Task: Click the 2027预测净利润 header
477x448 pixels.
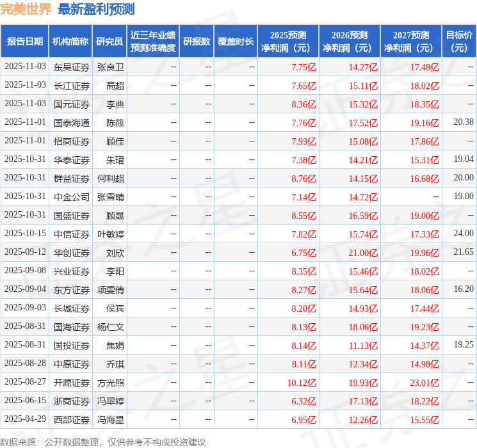Action: pos(411,42)
